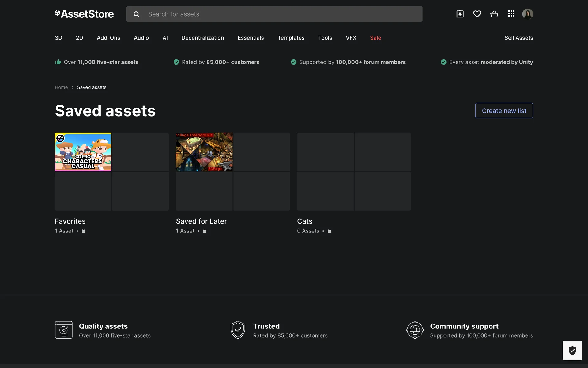
Task: Click the search magnifier icon
Action: [137, 14]
